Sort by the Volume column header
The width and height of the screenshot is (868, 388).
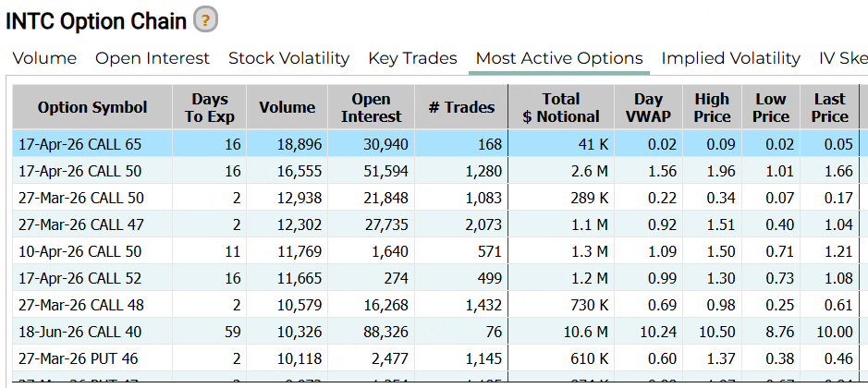[287, 107]
